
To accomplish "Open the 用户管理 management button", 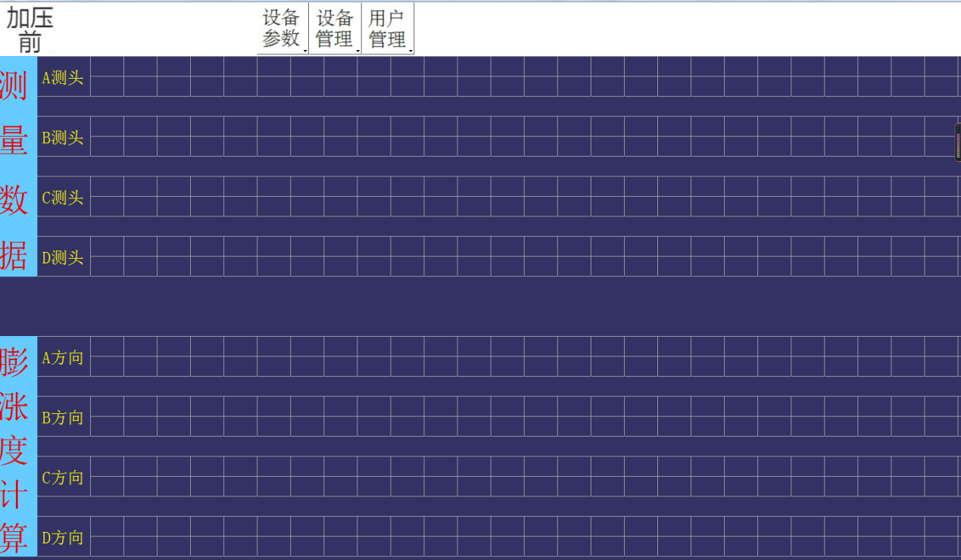I will [388, 27].
